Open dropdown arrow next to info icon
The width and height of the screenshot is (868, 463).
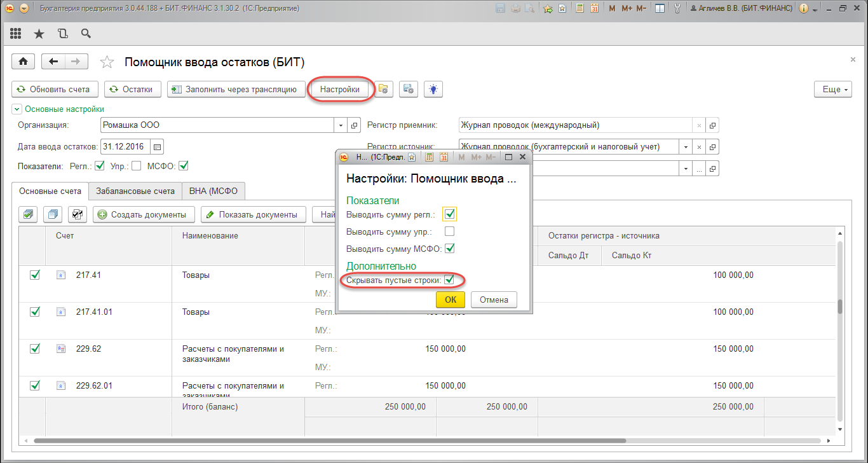tap(814, 9)
